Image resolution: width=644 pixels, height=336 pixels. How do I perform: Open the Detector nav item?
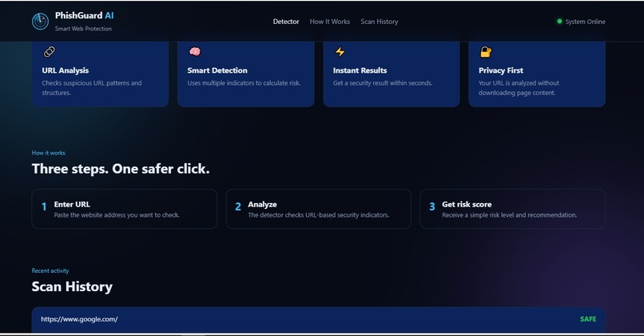(x=286, y=22)
